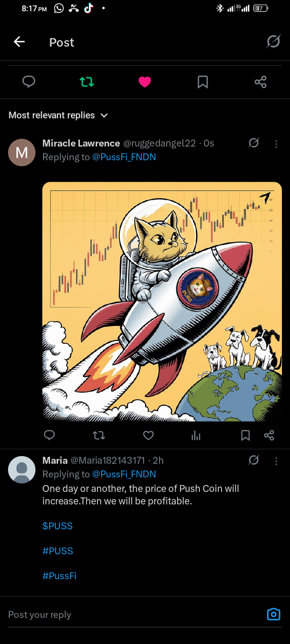This screenshot has width=290, height=644.
Task: View analytics of the rocket image reply
Action: (196, 436)
